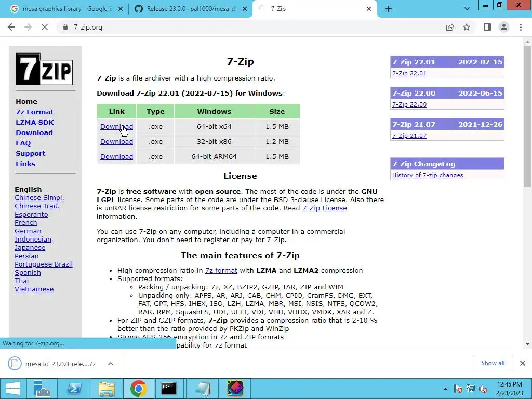Open the 7-Zip License link
The image size is (532, 399).
coord(324,208)
